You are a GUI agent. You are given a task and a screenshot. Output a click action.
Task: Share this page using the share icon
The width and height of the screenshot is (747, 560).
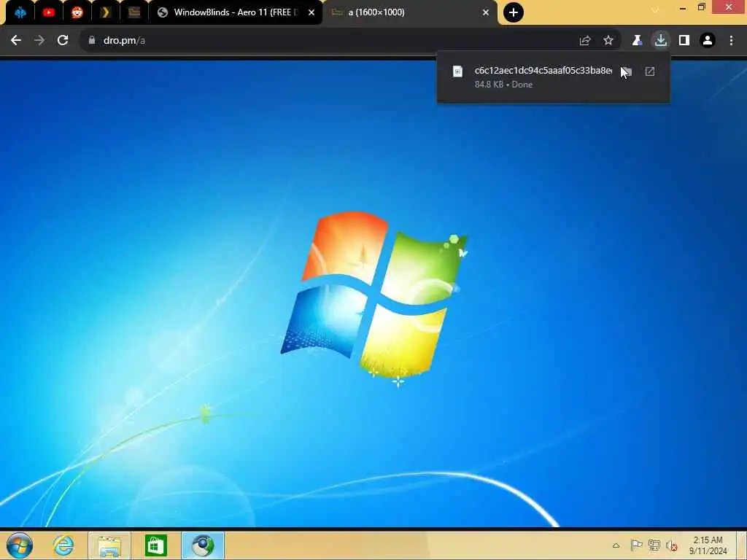[x=585, y=41]
